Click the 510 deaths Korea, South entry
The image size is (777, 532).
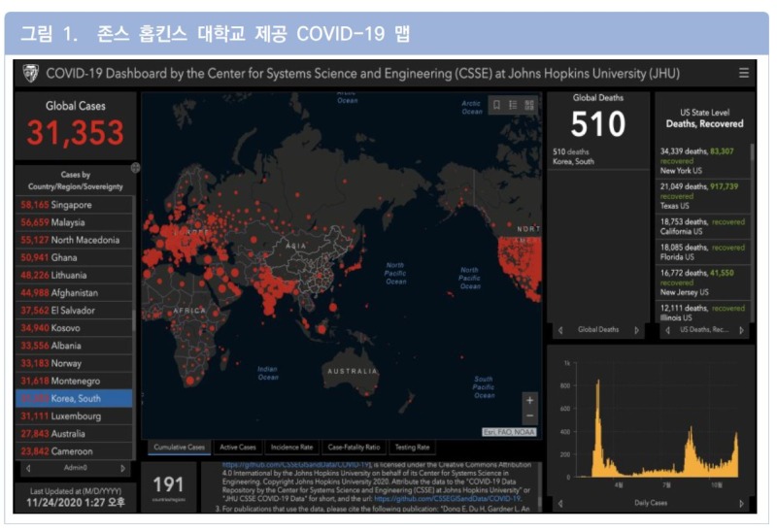click(598, 156)
